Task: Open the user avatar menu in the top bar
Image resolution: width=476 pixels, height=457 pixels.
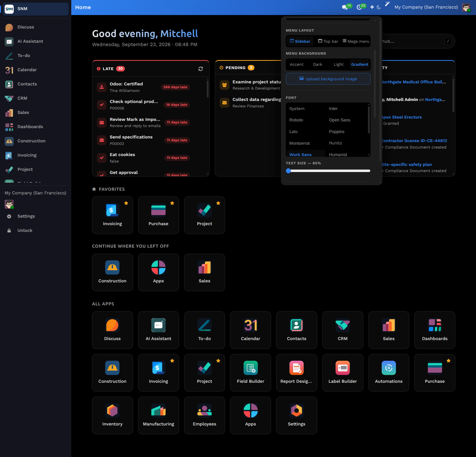Action: [x=466, y=7]
